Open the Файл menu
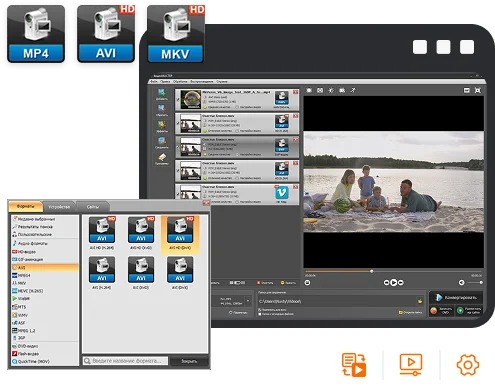The height and width of the screenshot is (392, 495). tap(154, 81)
